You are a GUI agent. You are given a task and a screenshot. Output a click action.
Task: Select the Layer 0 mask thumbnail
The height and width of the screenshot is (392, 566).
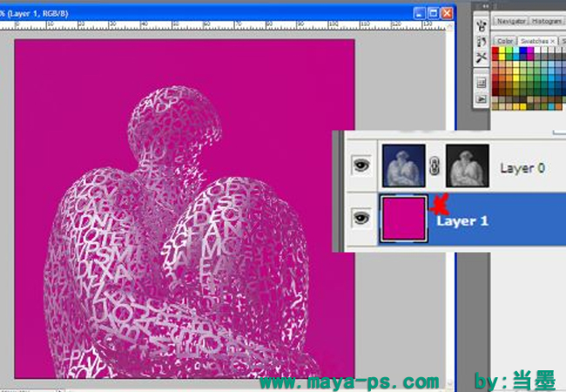click(468, 166)
